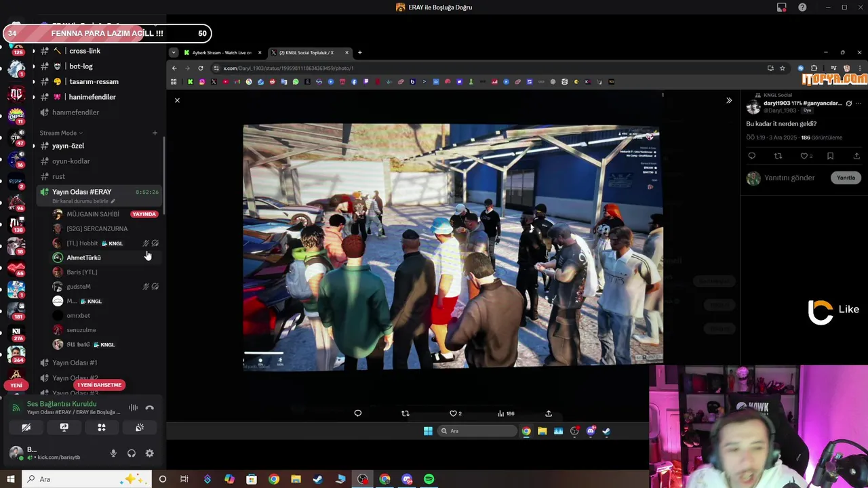
Task: Open Discord activities button in voice panel
Action: 102,428
